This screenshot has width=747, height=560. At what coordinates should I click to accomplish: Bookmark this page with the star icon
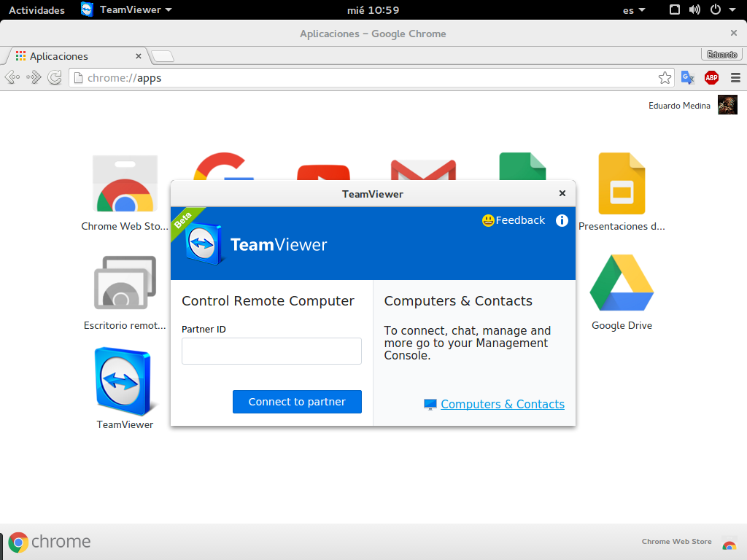[665, 77]
